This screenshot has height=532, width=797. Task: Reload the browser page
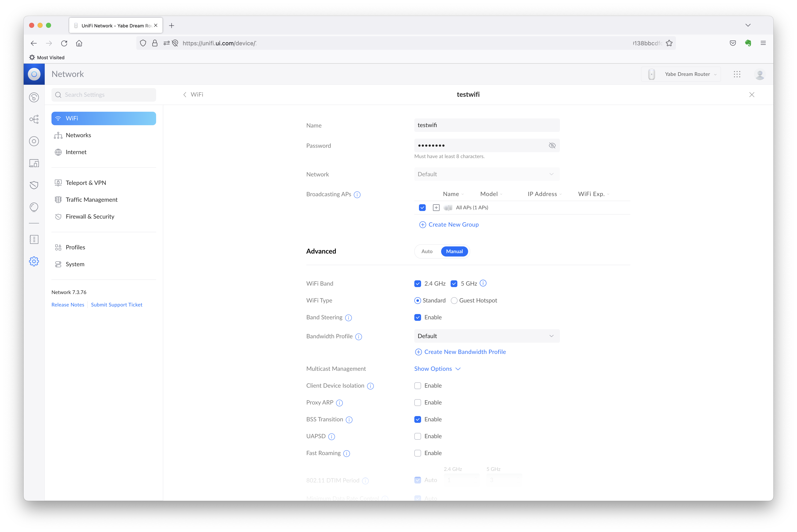tap(64, 43)
